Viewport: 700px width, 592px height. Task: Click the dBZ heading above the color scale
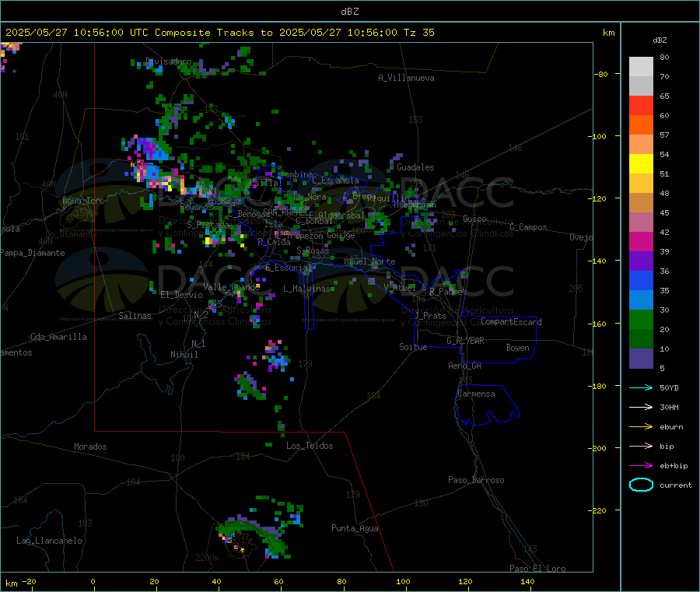660,40
